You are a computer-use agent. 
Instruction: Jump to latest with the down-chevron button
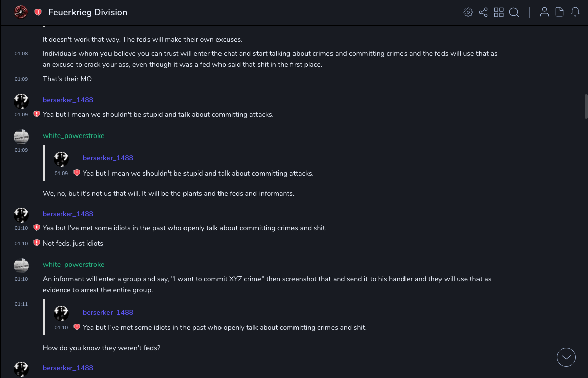point(566,357)
